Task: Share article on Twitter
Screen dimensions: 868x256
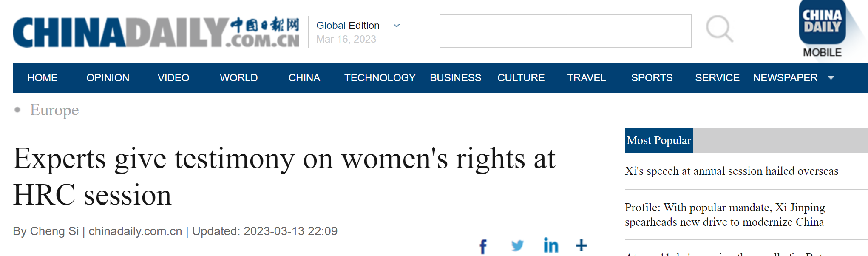Action: point(517,245)
